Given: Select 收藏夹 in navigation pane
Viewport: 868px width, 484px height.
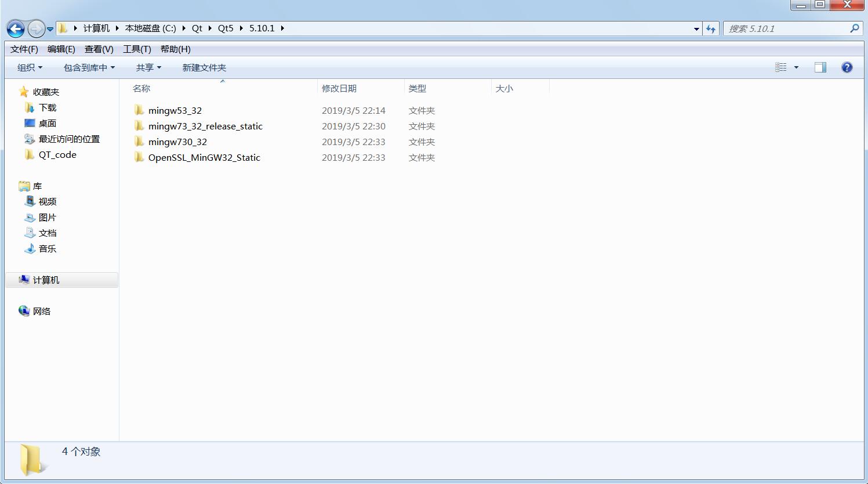Looking at the screenshot, I should point(46,92).
